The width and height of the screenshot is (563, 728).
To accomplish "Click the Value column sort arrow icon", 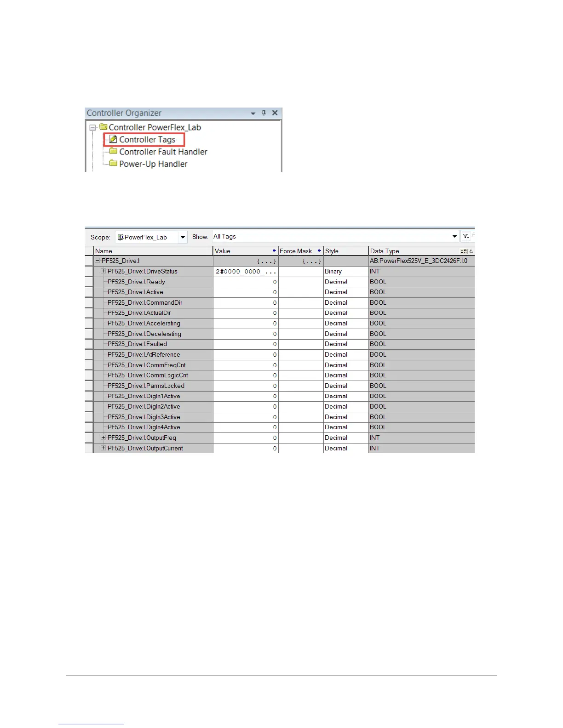I will 274,251.
